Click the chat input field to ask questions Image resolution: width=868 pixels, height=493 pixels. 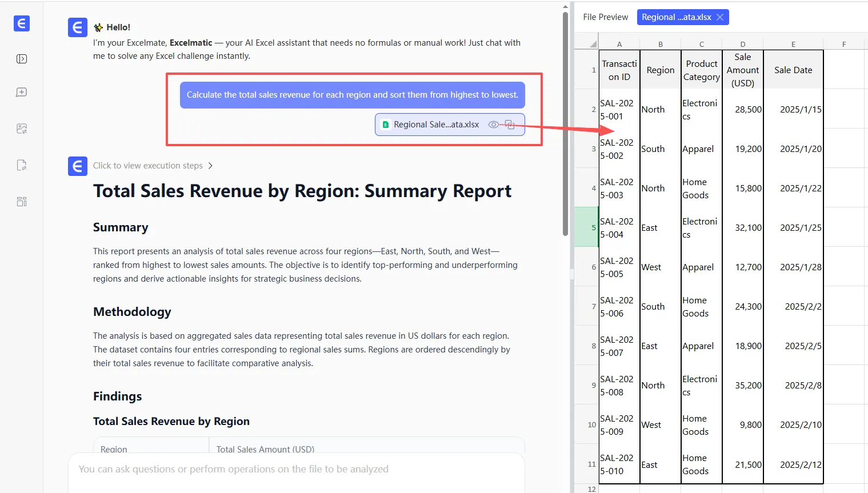pyautogui.click(x=296, y=469)
